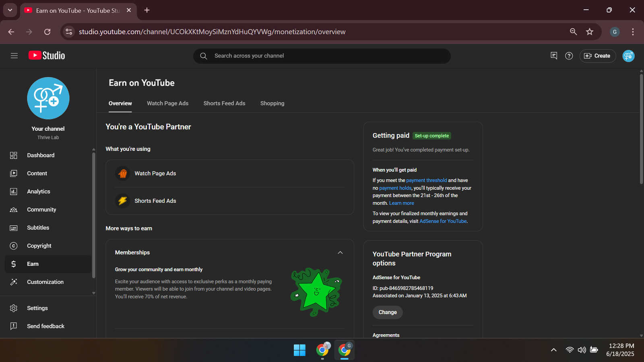The width and height of the screenshot is (644, 362).
Task: Switch to the Overview tab
Action: (x=120, y=103)
